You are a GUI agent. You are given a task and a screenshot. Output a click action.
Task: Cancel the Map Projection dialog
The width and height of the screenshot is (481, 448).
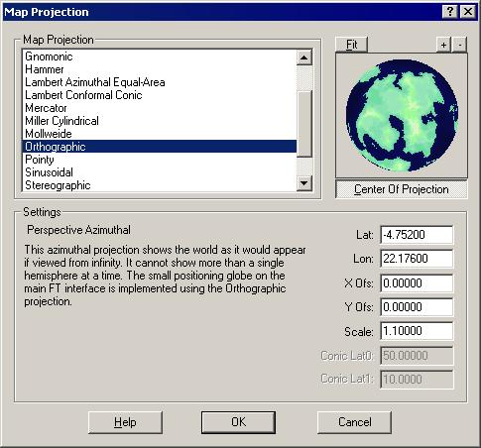(x=354, y=422)
